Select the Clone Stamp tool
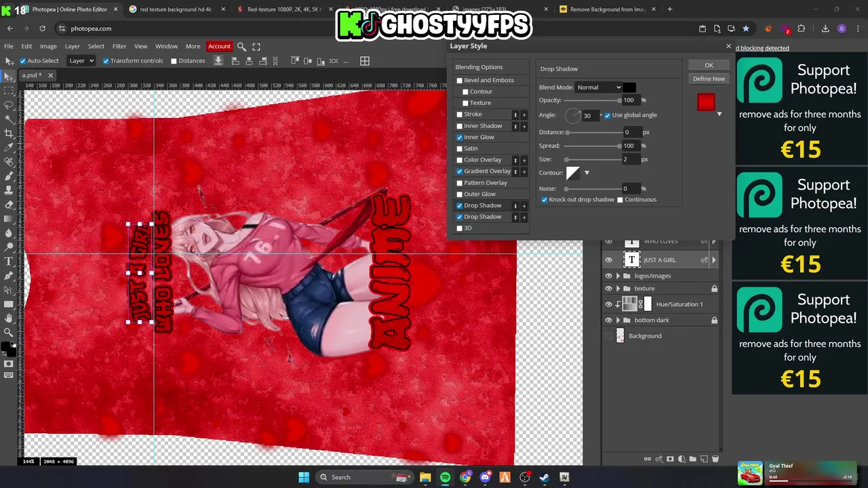The image size is (868, 488). pyautogui.click(x=9, y=190)
